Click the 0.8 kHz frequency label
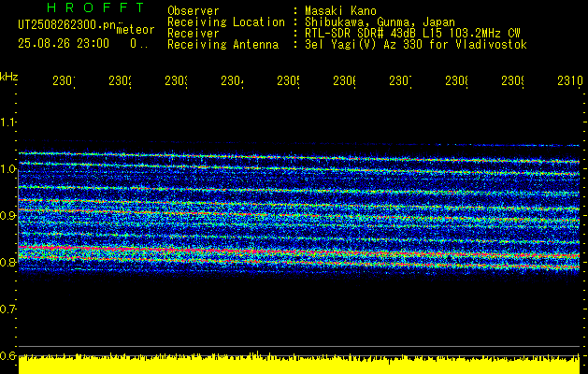 pos(8,262)
